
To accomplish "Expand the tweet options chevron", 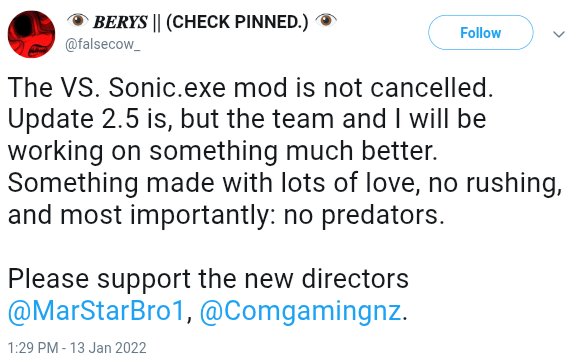I will point(559,34).
